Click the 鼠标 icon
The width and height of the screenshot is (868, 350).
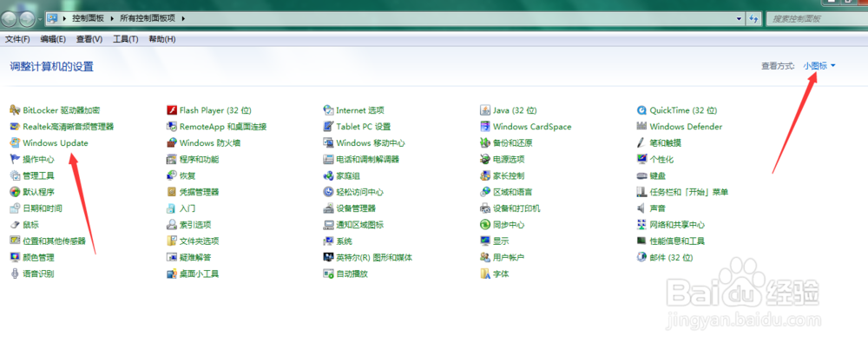click(15, 225)
